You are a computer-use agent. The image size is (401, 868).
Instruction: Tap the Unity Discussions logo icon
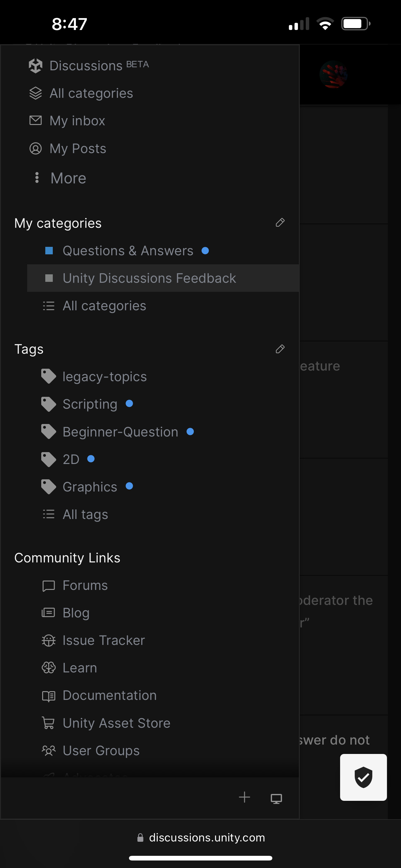click(36, 66)
